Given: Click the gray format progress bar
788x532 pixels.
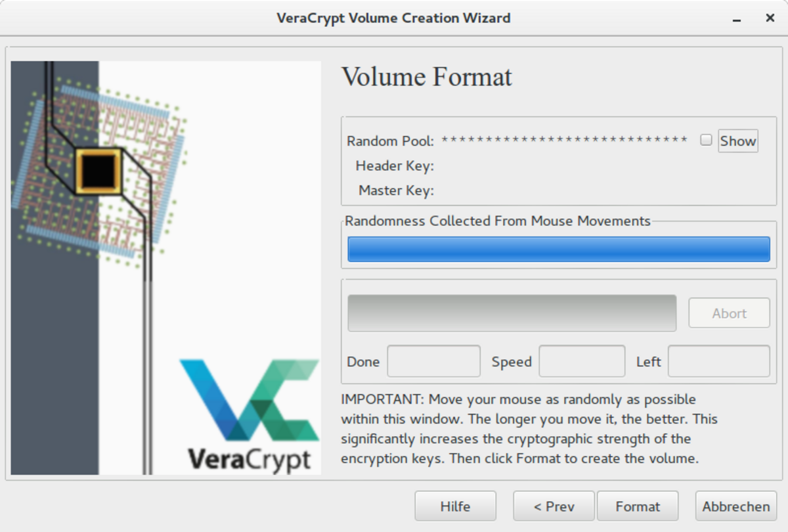Looking at the screenshot, I should (512, 313).
